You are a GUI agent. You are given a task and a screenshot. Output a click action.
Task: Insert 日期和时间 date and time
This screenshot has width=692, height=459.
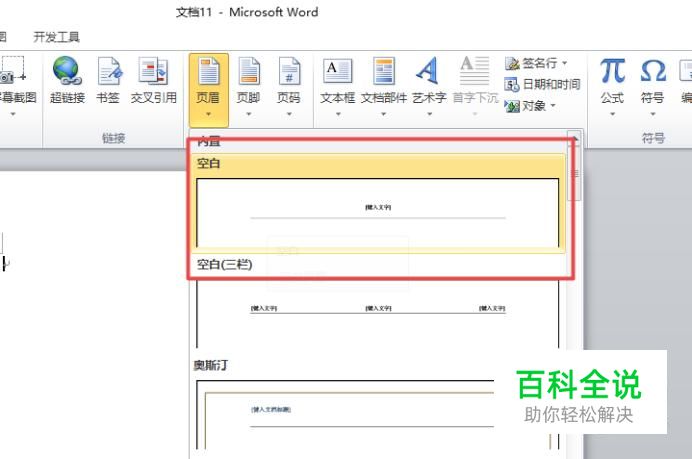pyautogui.click(x=542, y=84)
